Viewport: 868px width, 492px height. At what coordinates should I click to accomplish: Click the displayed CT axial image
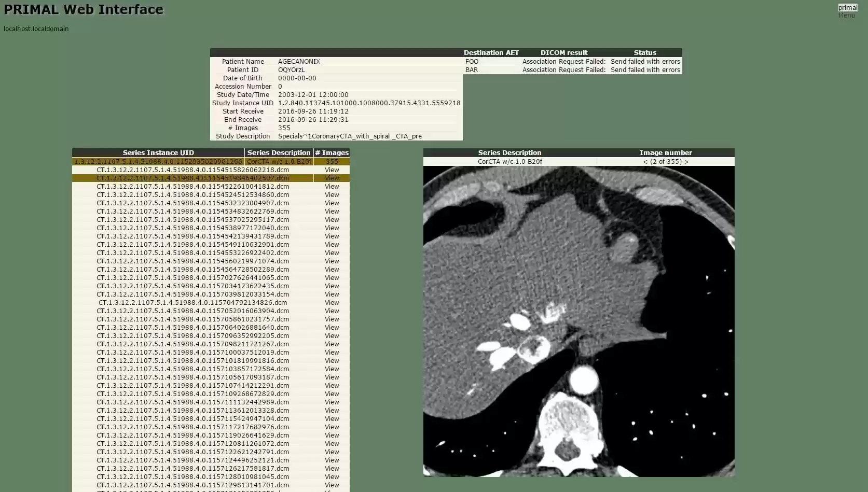point(578,321)
